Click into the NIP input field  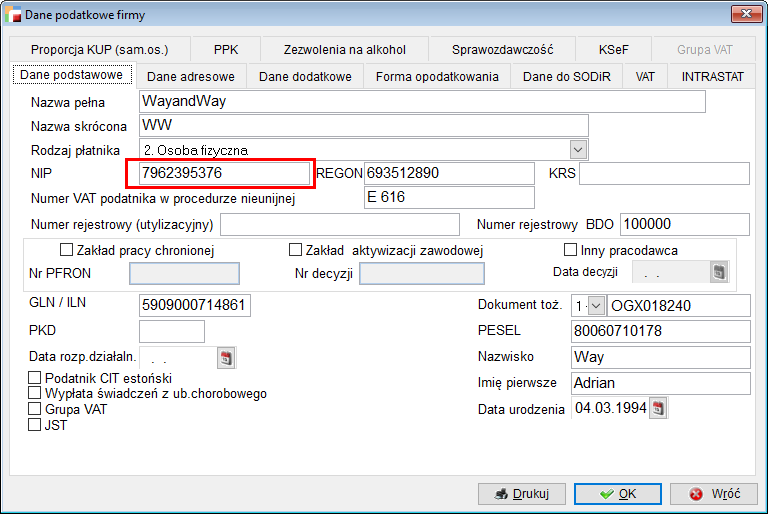click(x=221, y=173)
